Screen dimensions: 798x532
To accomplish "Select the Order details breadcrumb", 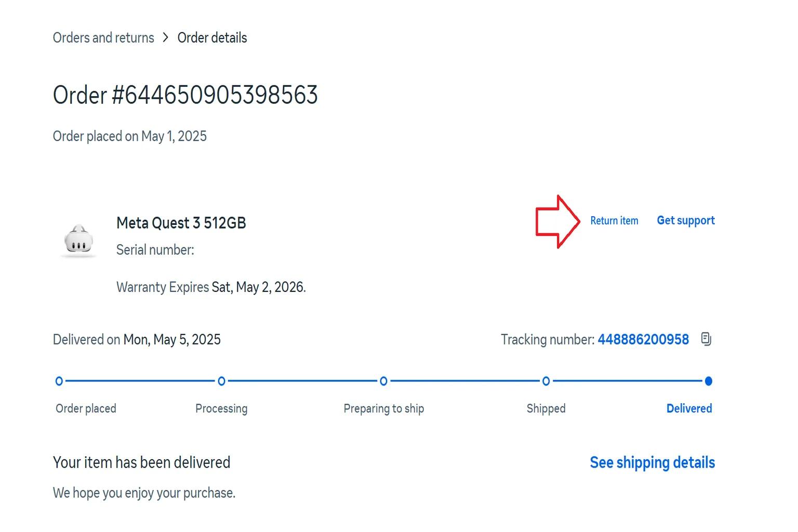I will 212,38.
